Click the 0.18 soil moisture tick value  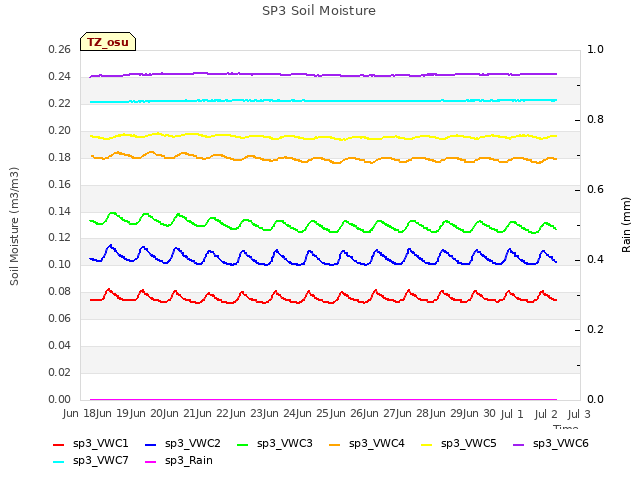[x=60, y=158]
